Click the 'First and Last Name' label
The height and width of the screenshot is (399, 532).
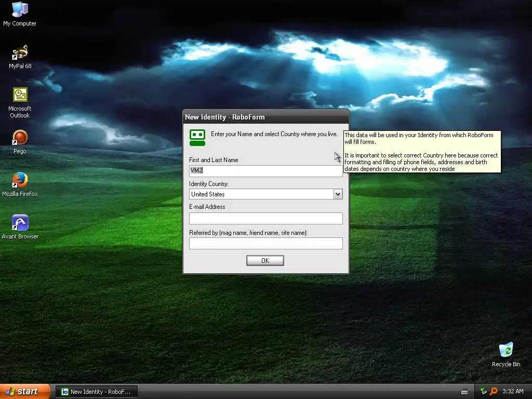[214, 160]
